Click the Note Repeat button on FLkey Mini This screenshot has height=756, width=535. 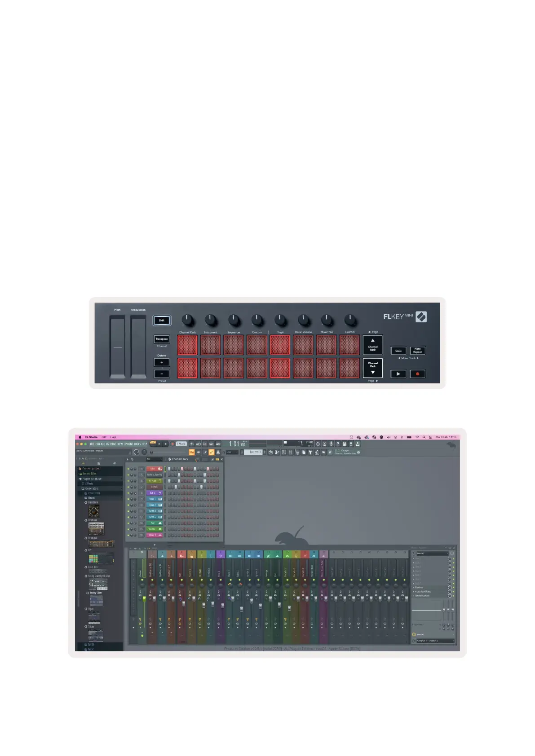click(x=417, y=351)
